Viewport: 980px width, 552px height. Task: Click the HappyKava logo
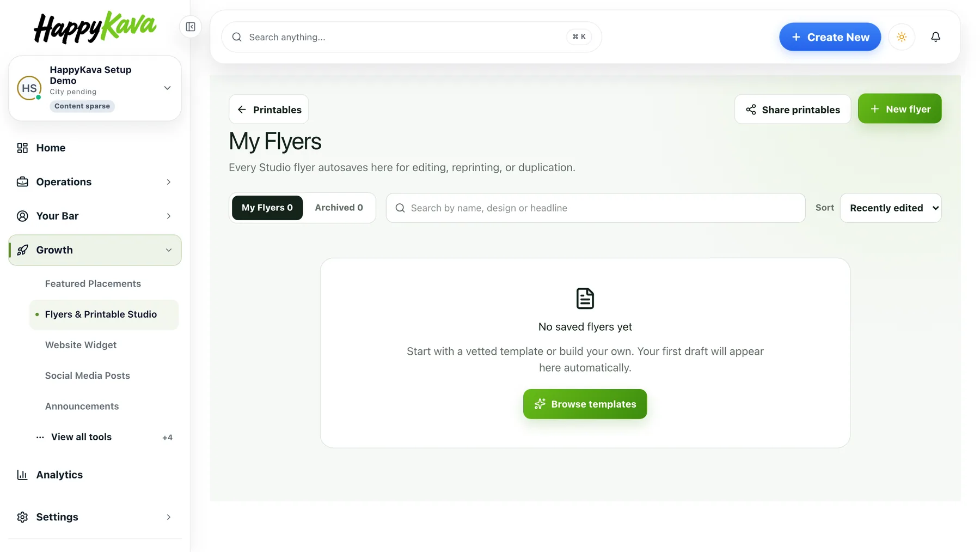(95, 27)
